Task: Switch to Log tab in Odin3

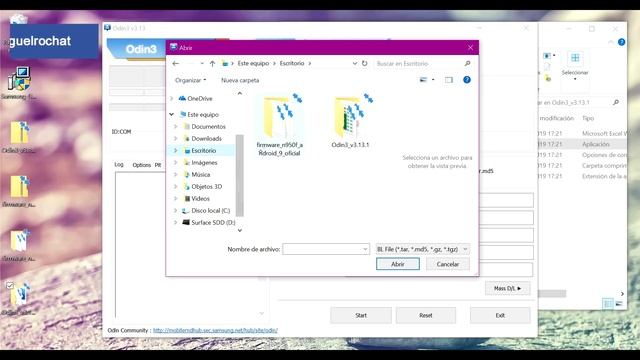Action: click(119, 165)
